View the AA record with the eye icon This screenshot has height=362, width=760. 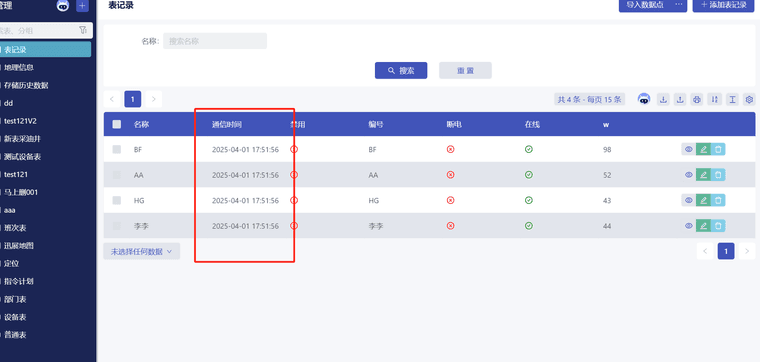coord(688,175)
